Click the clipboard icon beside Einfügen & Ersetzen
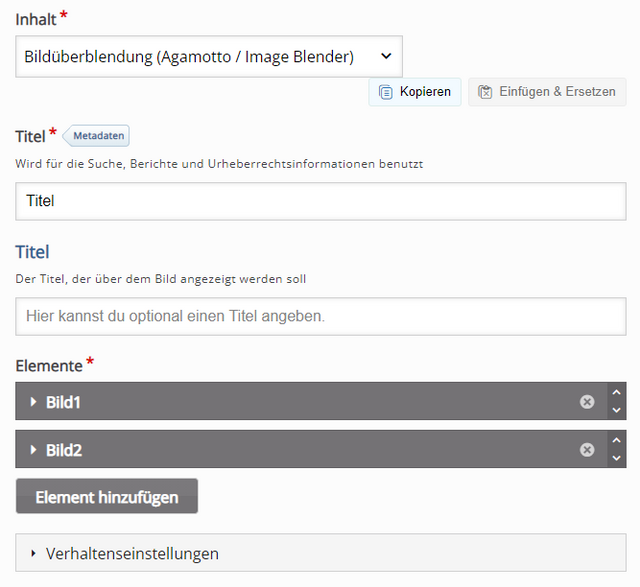 485,92
